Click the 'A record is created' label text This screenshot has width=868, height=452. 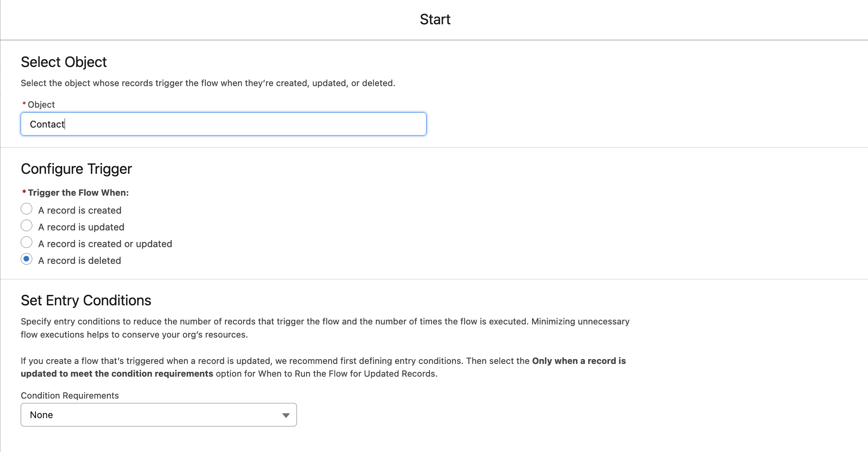(80, 210)
